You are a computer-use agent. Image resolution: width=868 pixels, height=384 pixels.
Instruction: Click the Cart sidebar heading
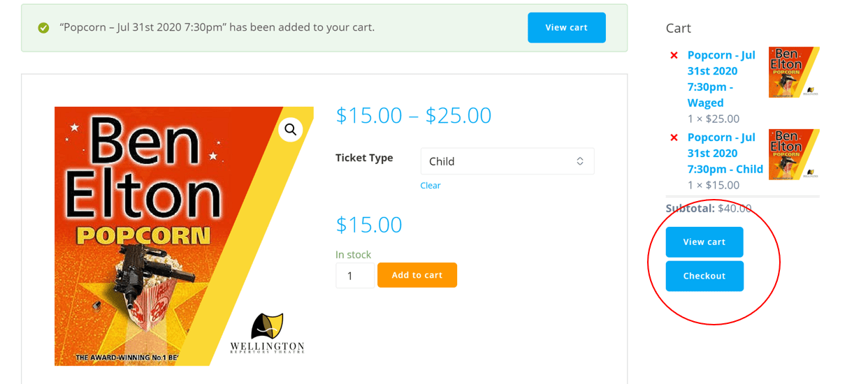point(678,28)
